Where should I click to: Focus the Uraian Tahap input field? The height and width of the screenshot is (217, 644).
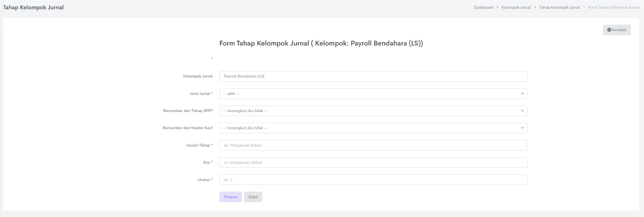point(373,145)
